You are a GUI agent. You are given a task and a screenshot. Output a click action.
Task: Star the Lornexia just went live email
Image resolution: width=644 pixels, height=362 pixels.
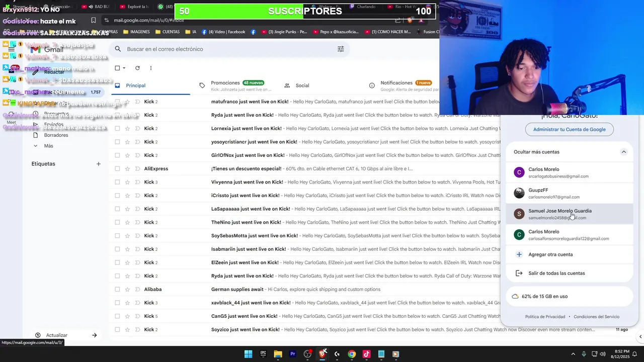pyautogui.click(x=127, y=128)
